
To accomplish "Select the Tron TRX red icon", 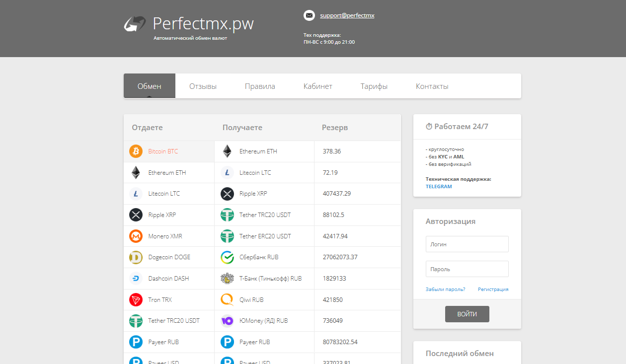I will pyautogui.click(x=136, y=300).
